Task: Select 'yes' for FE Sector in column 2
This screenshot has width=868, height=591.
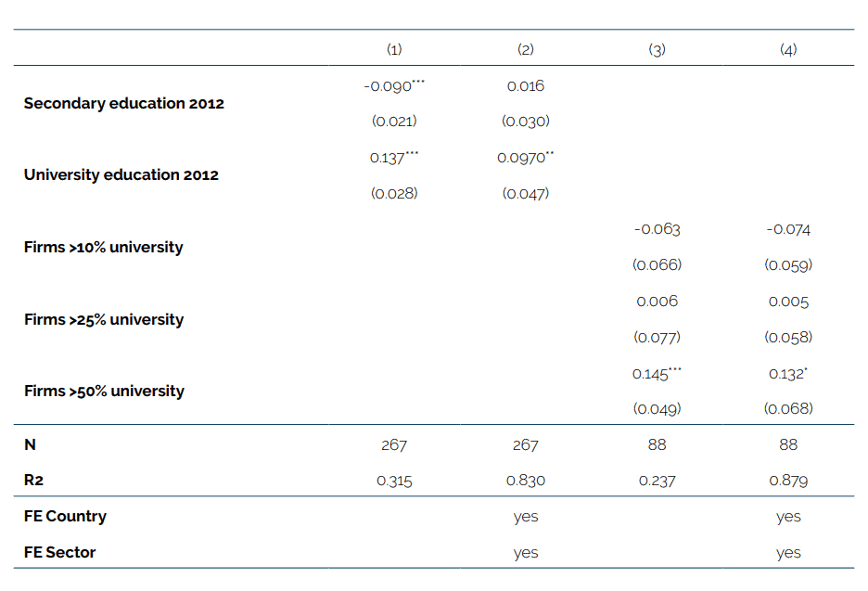Action: click(525, 553)
